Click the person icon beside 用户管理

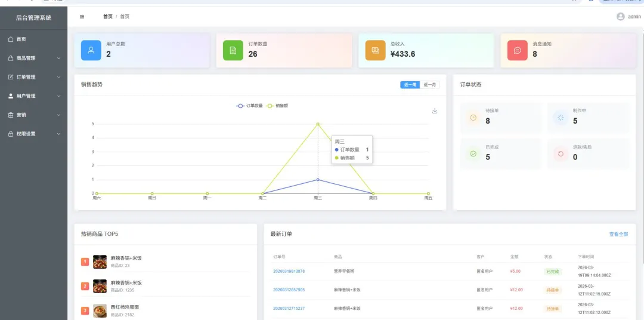pos(11,96)
